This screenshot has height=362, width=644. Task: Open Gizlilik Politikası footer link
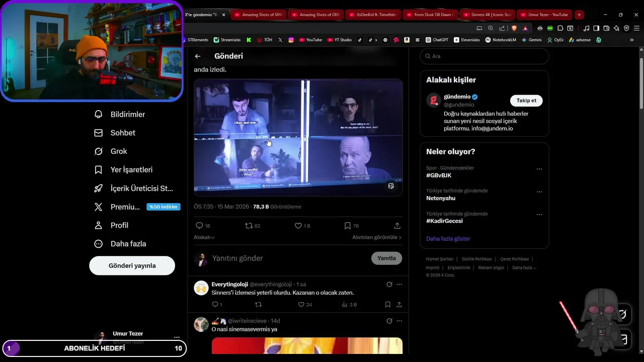(476, 259)
